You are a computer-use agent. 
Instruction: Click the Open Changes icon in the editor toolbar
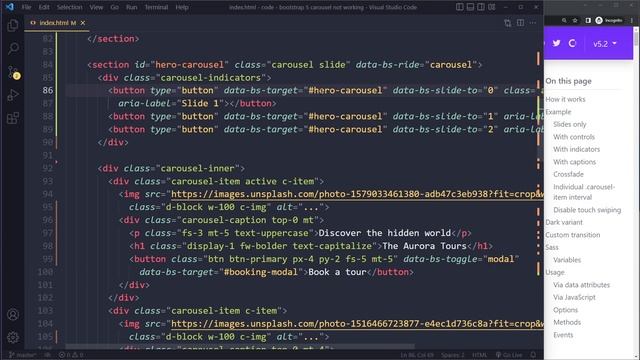tap(507, 23)
